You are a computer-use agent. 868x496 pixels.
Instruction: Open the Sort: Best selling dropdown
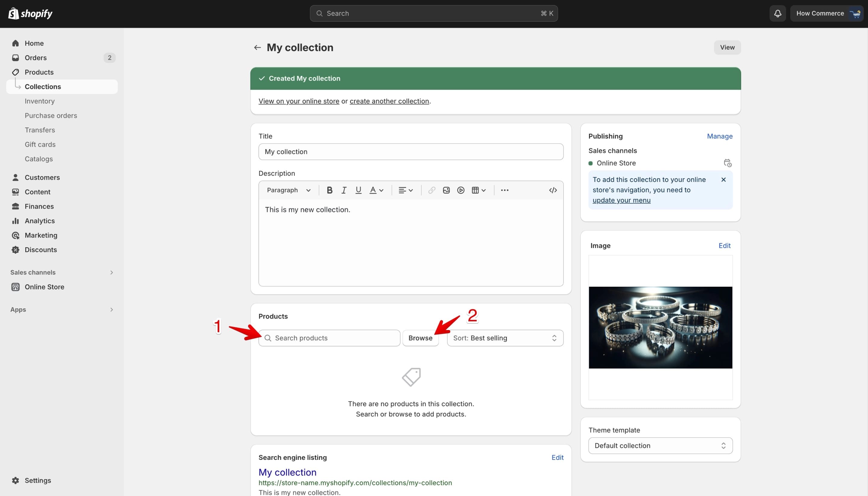[x=505, y=338]
